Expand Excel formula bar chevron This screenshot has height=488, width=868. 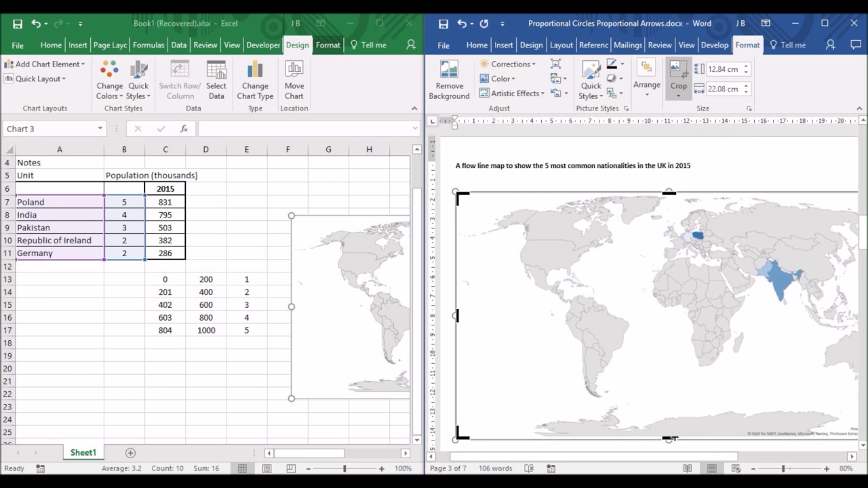click(415, 129)
